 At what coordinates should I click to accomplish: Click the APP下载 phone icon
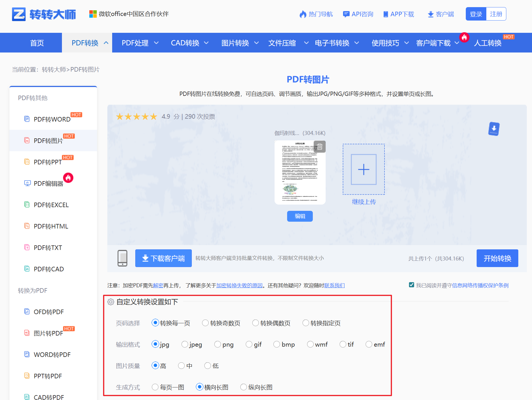coord(385,14)
